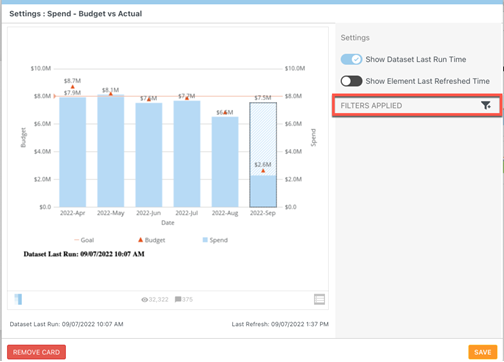Click the Settings : Spend - Budget vs Actual title

coord(76,14)
